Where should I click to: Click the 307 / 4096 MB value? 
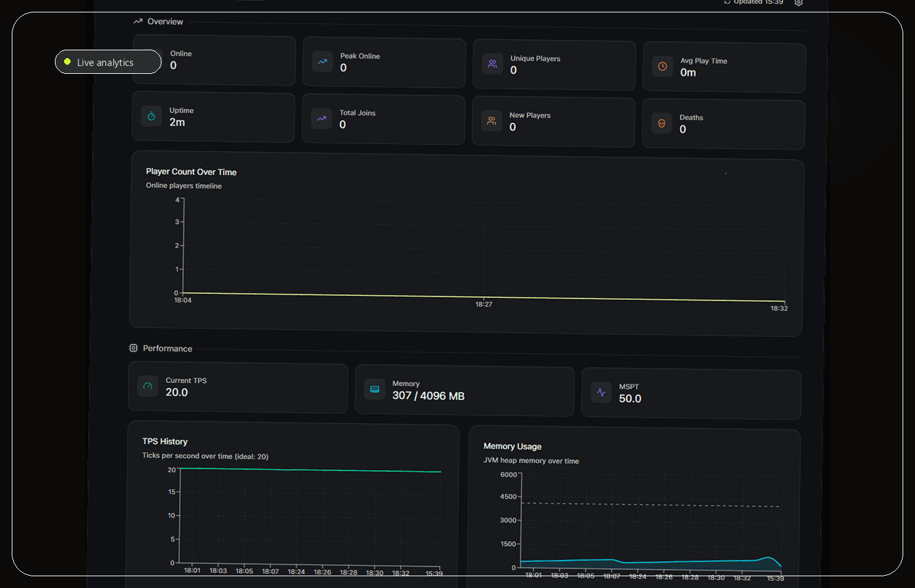click(x=429, y=396)
